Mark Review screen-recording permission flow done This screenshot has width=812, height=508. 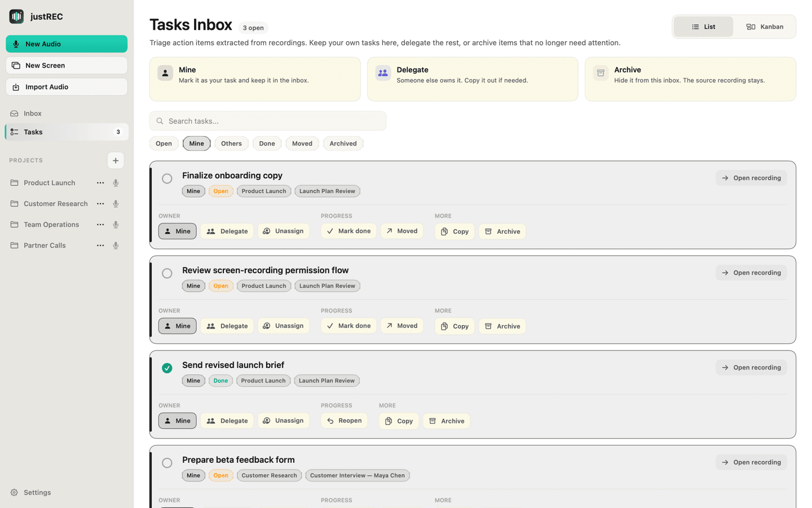(x=348, y=326)
